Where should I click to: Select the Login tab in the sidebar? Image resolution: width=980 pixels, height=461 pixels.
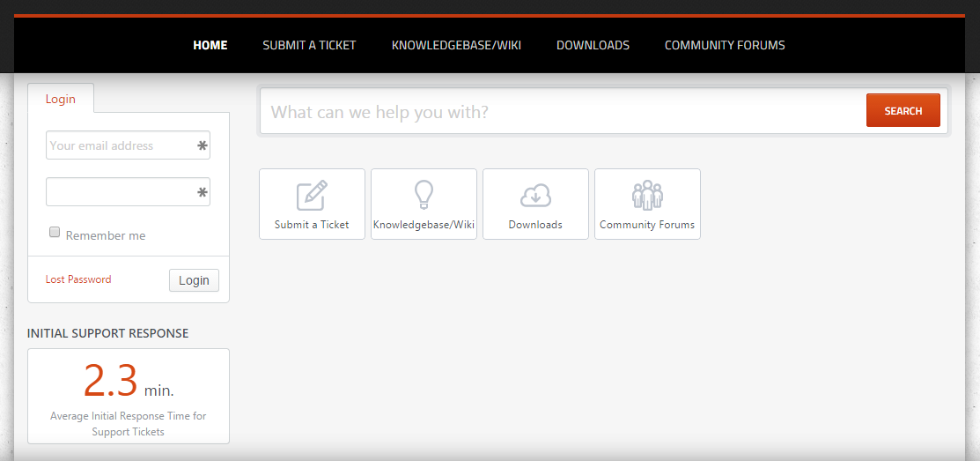61,99
